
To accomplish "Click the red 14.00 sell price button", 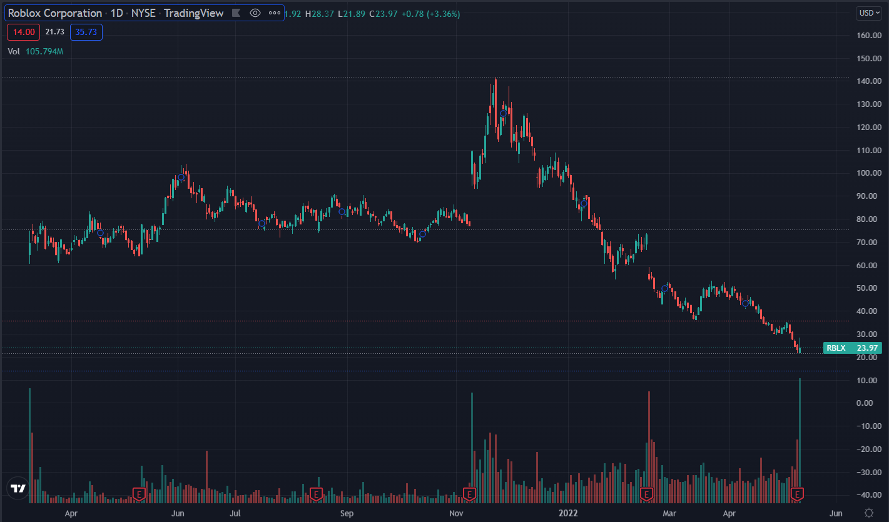I will 21,32.
